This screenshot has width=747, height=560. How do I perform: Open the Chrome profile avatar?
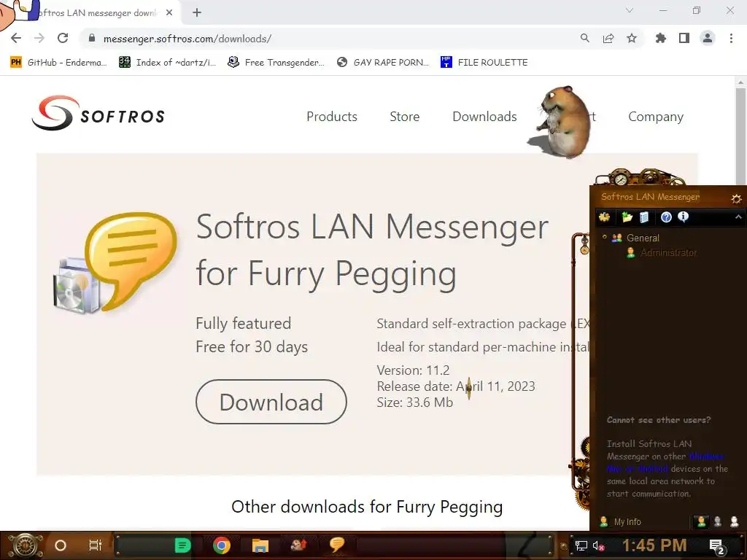click(708, 38)
